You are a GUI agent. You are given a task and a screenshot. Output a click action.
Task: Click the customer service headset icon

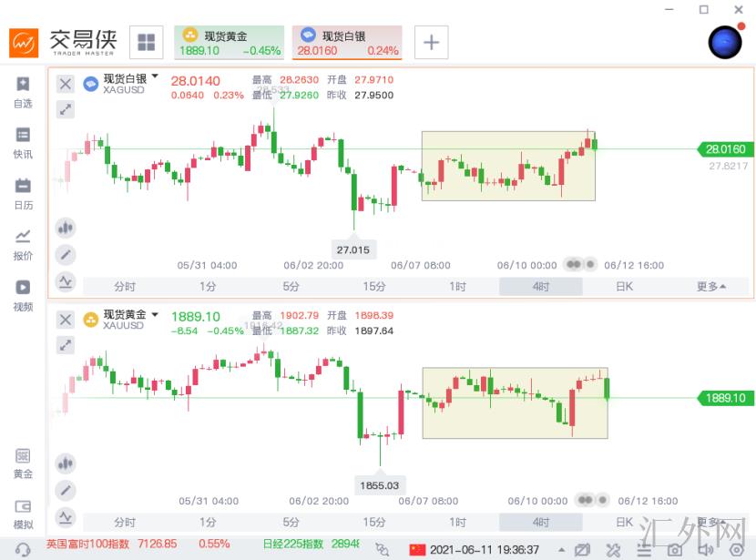pyautogui.click(x=23, y=549)
